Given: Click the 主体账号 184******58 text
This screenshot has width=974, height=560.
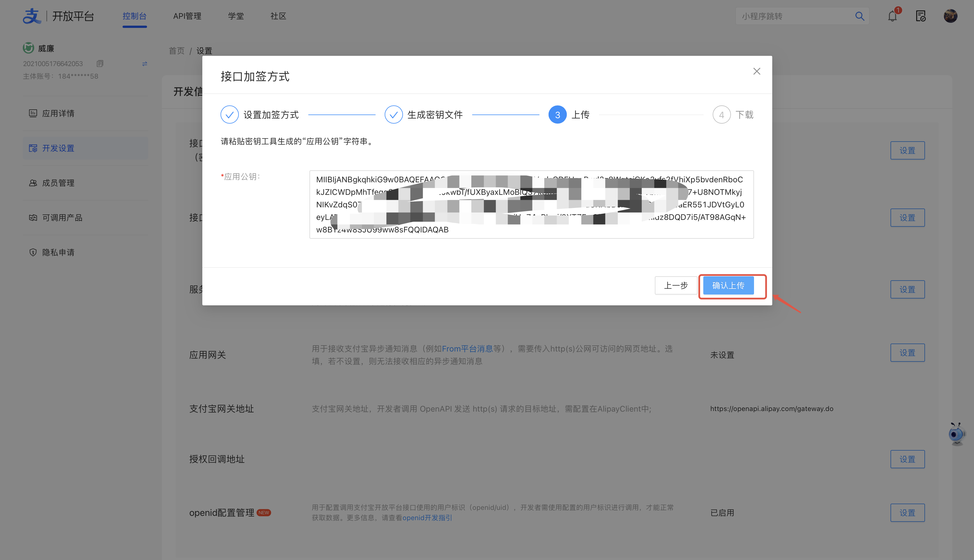Looking at the screenshot, I should 60,76.
